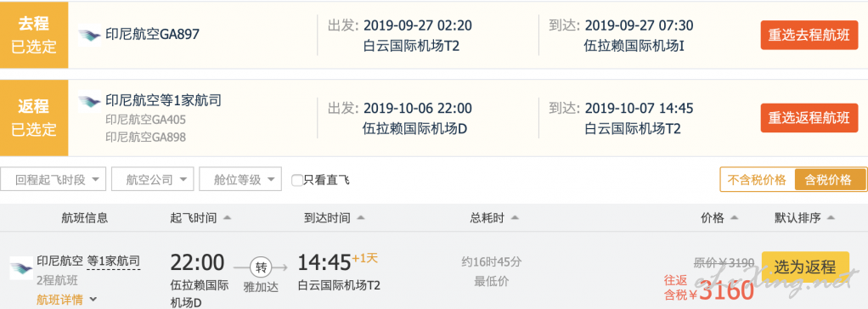
Task: Click the Garuda logo beside GA897
Action: point(89,35)
